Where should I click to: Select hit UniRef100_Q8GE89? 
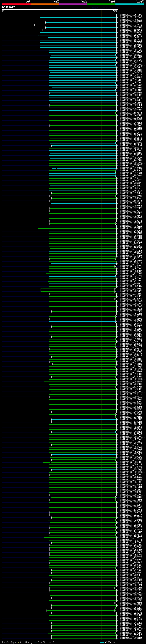[131, 382]
